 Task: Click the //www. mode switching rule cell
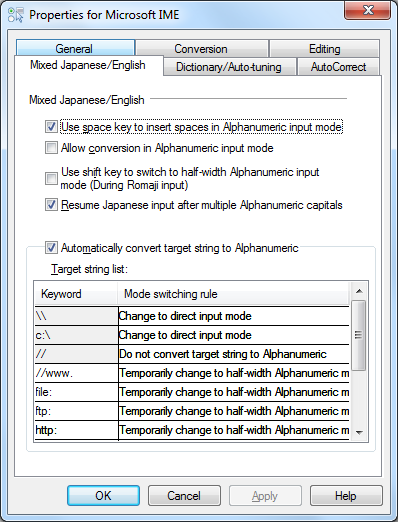click(x=234, y=373)
